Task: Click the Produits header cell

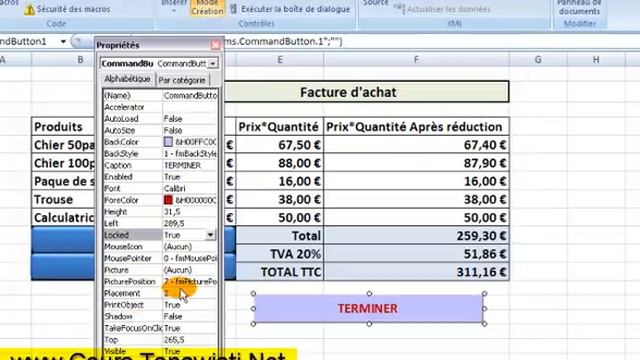Action: 63,127
